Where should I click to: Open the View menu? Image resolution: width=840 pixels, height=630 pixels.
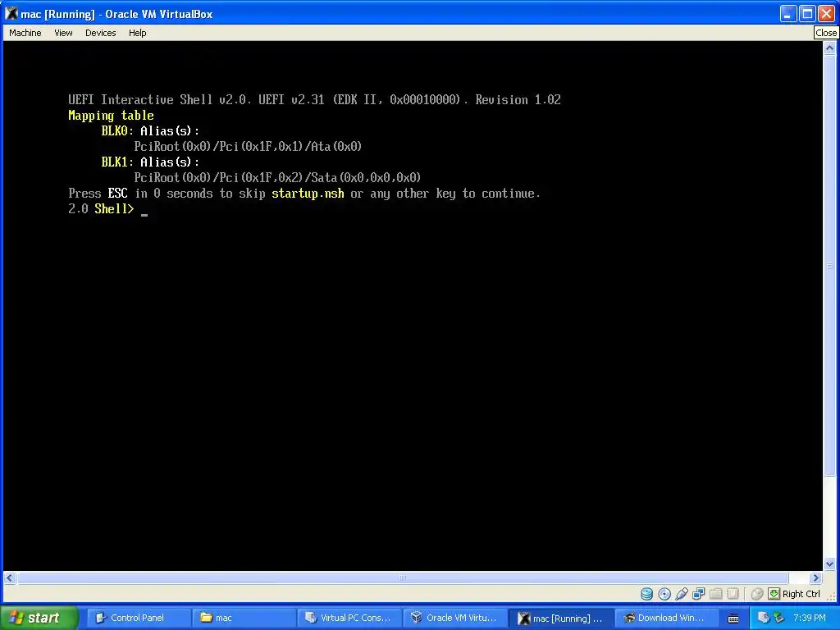click(63, 33)
